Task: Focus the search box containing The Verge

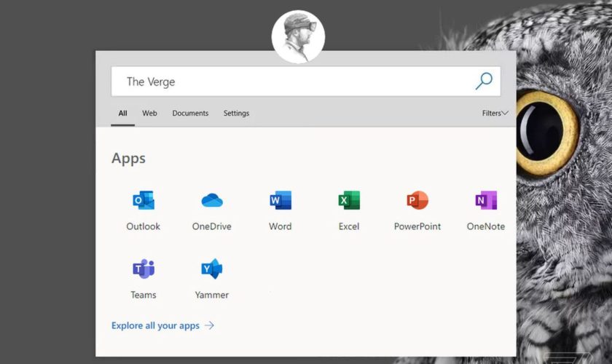Action: 291,82
